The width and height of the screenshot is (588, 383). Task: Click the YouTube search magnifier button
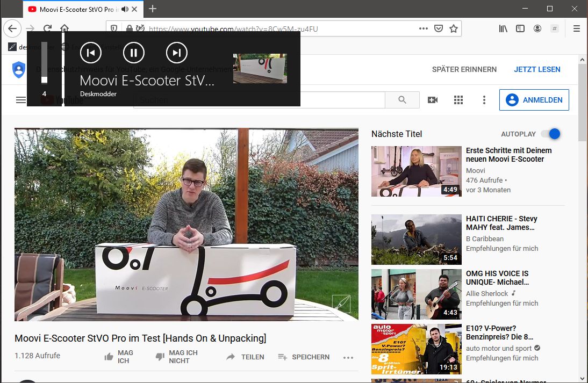tap(402, 100)
